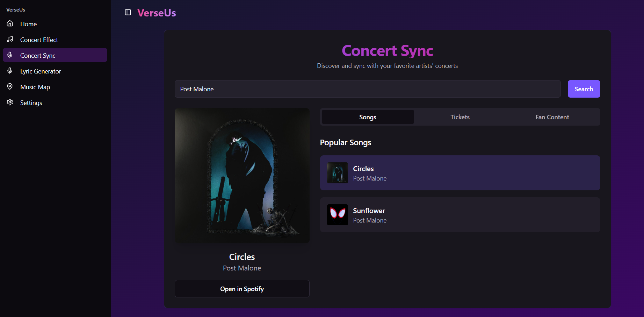Image resolution: width=644 pixels, height=317 pixels.
Task: Click Post Malone in the Circles row
Action: click(x=370, y=178)
